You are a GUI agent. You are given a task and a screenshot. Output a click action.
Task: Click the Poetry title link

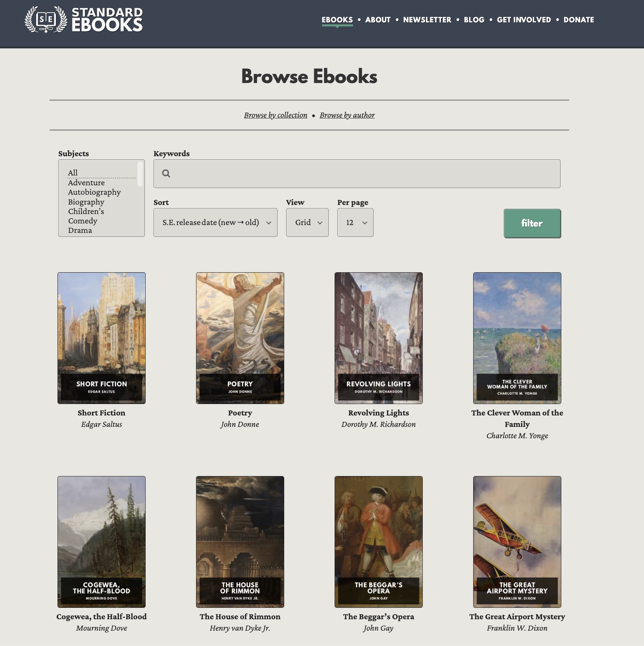tap(240, 413)
